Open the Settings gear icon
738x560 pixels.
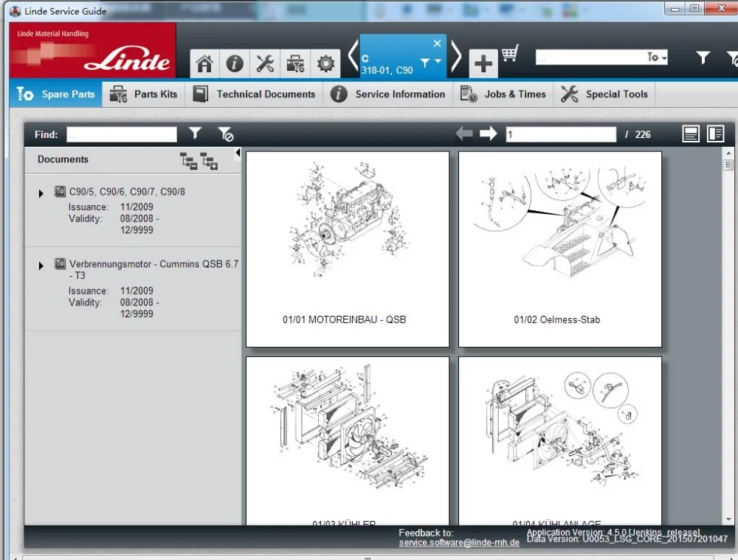[x=325, y=63]
